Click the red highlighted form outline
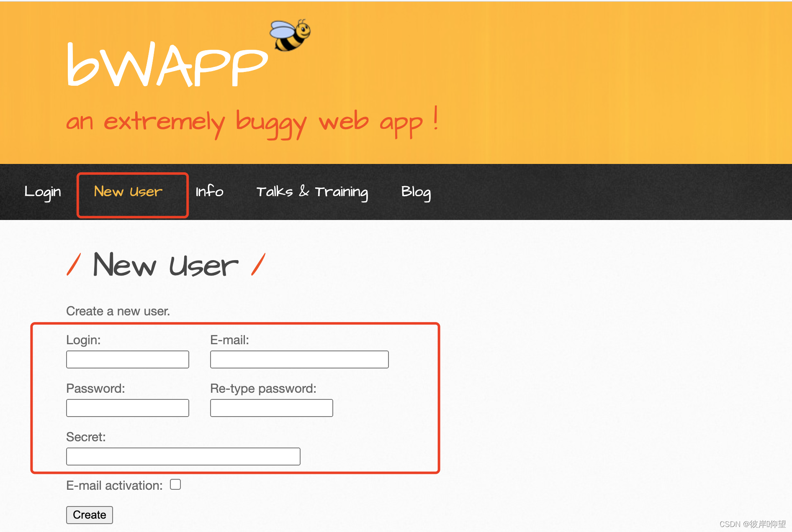The width and height of the screenshot is (792, 532). [x=236, y=323]
